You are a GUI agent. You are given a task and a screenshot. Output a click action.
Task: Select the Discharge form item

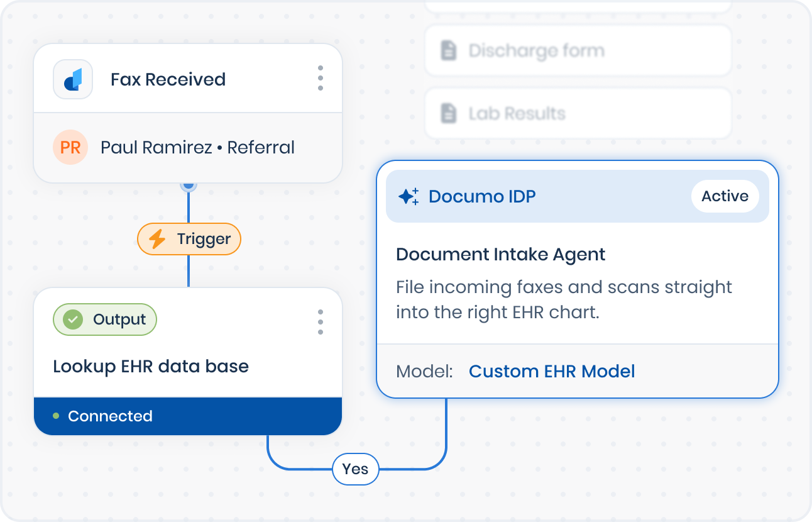coord(578,51)
